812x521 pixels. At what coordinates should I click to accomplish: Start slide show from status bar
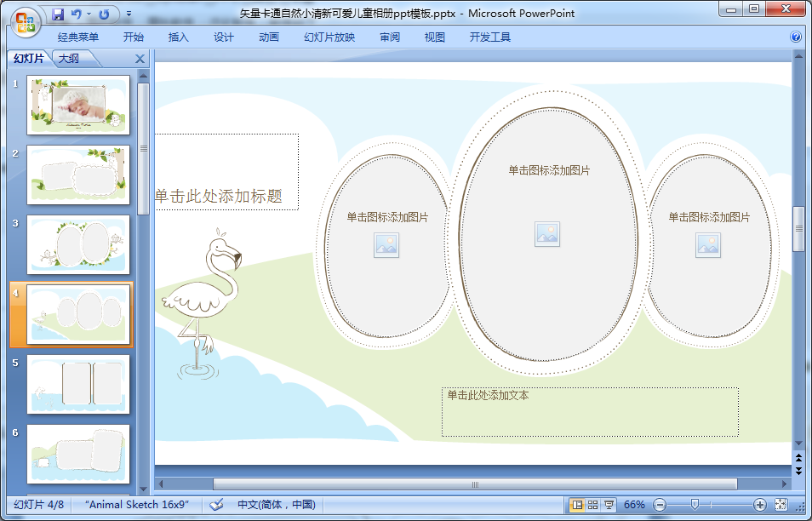click(x=609, y=505)
